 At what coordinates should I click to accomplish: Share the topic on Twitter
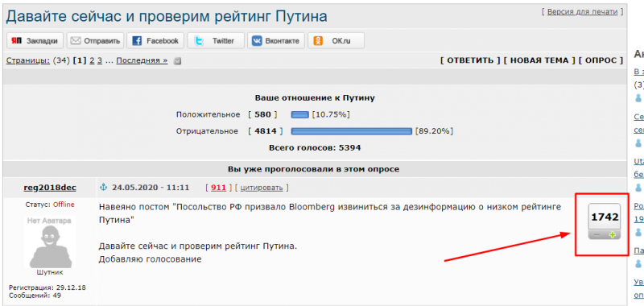pos(216,40)
